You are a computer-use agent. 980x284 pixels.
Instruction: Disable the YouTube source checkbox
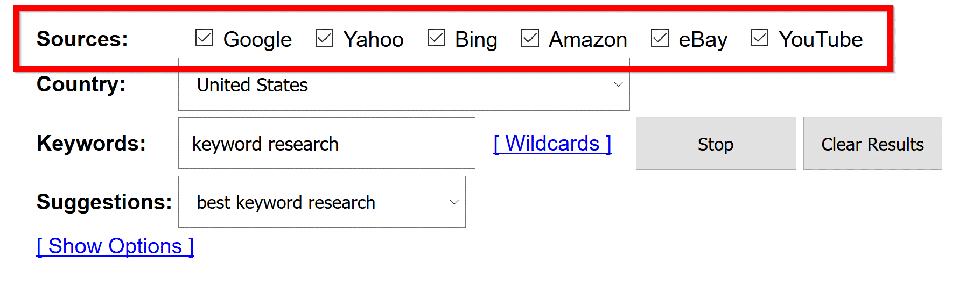click(x=760, y=38)
